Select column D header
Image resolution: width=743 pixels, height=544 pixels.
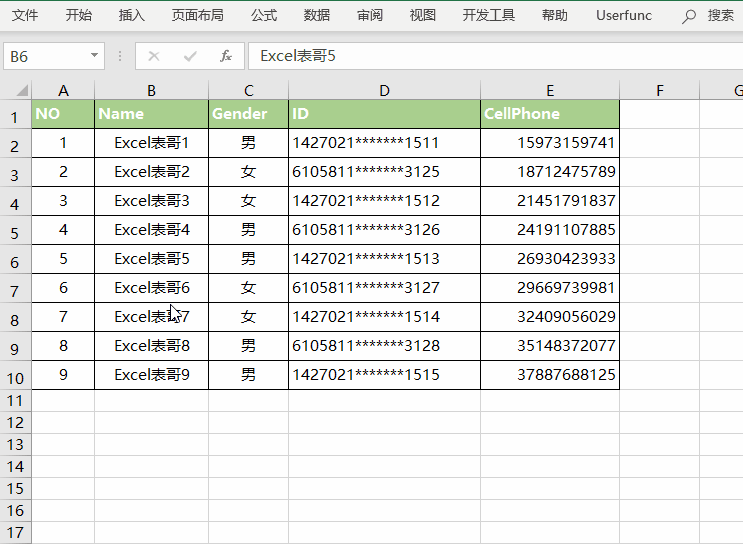click(384, 90)
